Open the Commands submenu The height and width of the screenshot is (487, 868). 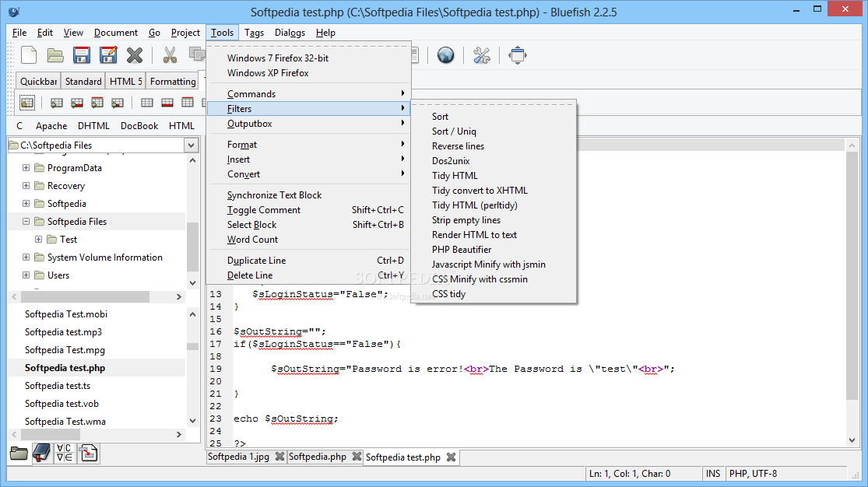pyautogui.click(x=309, y=93)
